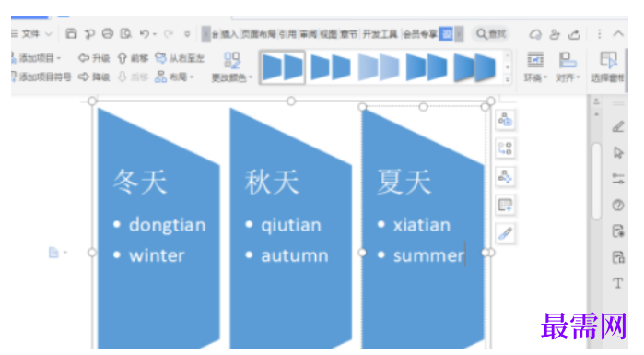
Task: Click the round help icon in right sidebar
Action: tap(617, 205)
